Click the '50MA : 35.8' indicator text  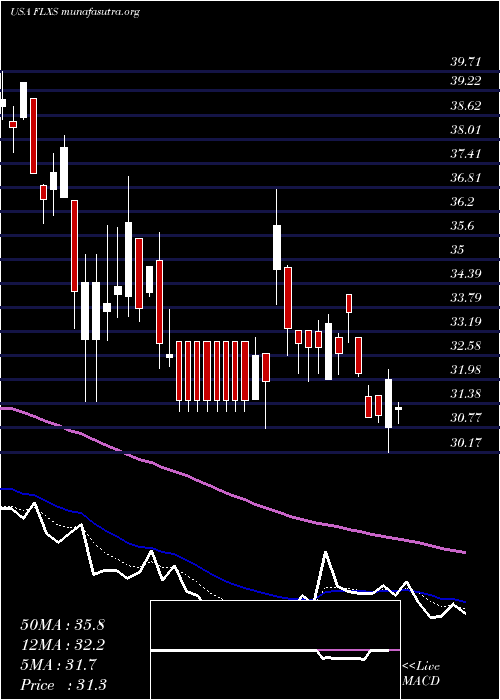pyautogui.click(x=62, y=625)
